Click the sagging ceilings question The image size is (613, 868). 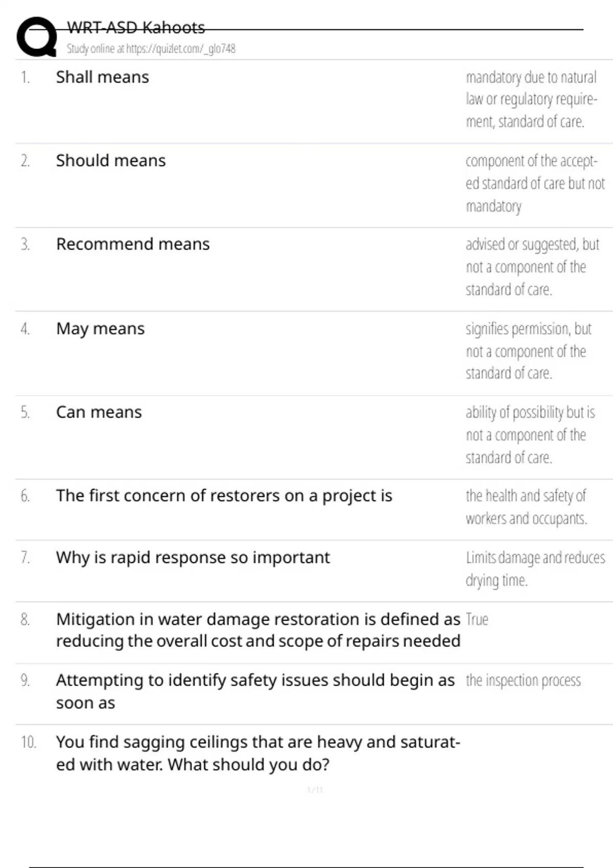[x=258, y=753]
